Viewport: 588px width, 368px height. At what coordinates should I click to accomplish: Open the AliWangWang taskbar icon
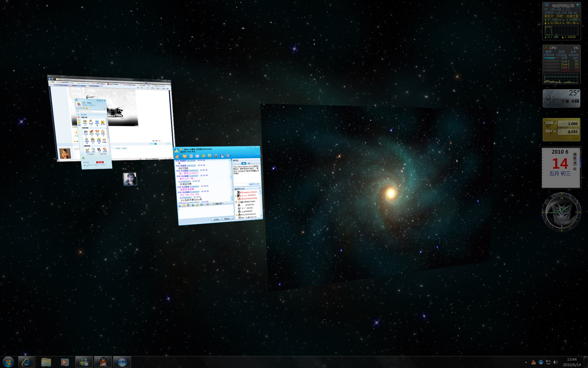click(122, 362)
